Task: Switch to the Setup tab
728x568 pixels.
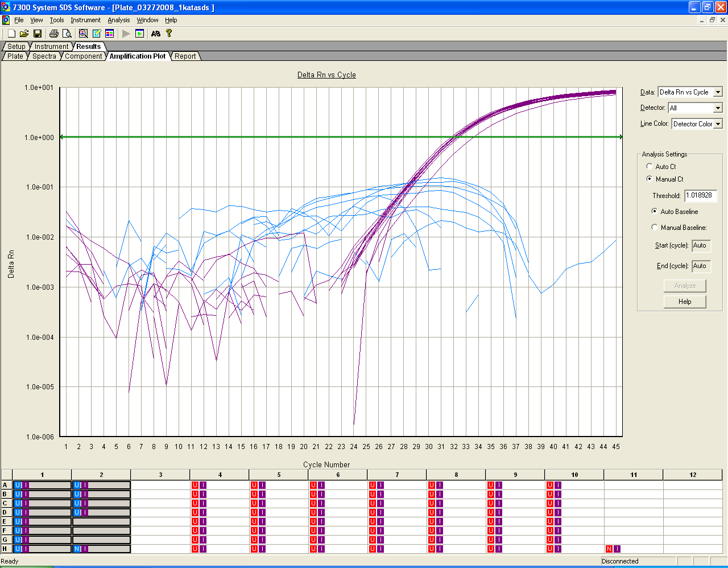Action: point(16,47)
